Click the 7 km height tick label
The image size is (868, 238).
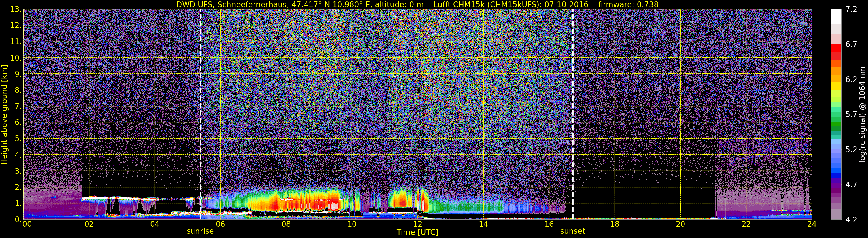click(x=18, y=107)
